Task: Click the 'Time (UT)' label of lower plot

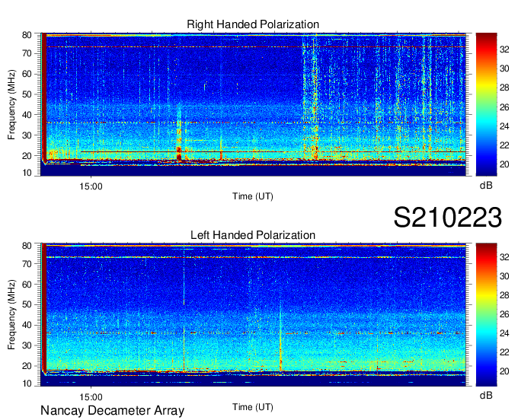Action: click(253, 407)
